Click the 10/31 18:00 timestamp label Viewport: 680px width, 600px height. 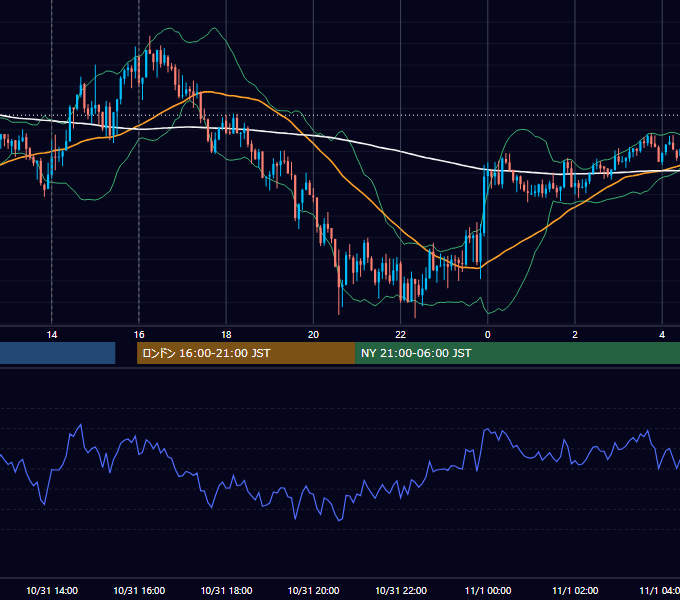point(226,590)
